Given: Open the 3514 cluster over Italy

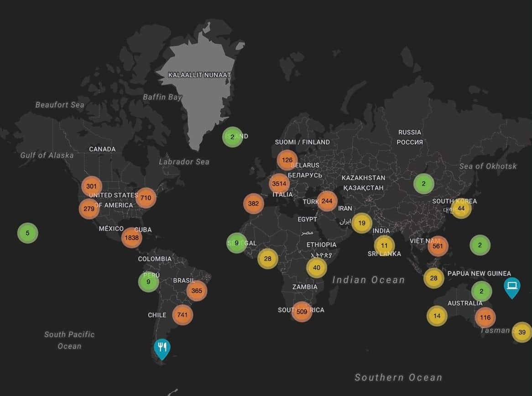Looking at the screenshot, I should point(279,184).
